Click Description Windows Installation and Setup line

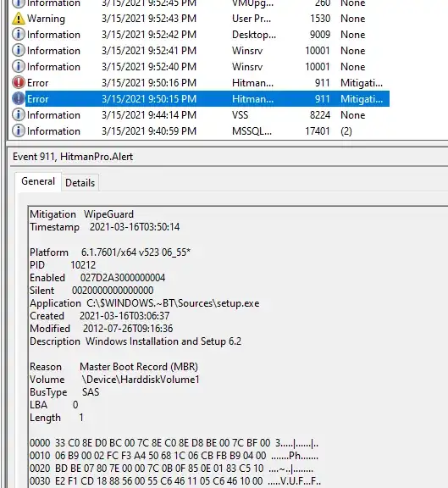point(136,341)
